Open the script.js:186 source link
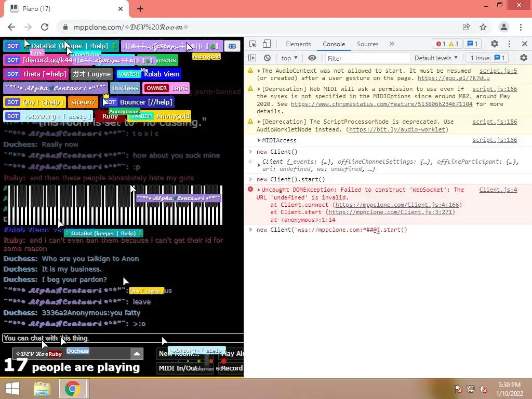 pos(495,122)
